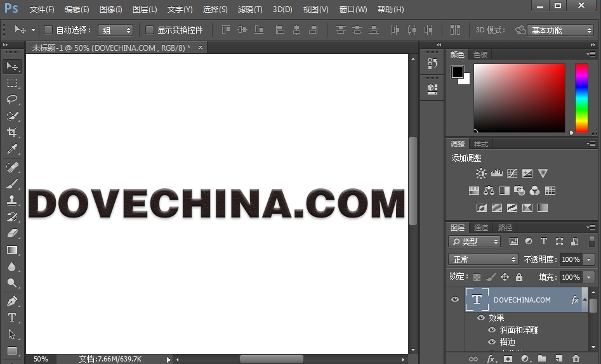The width and height of the screenshot is (601, 364).
Task: Select the Eyedropper tool
Action: point(12,150)
